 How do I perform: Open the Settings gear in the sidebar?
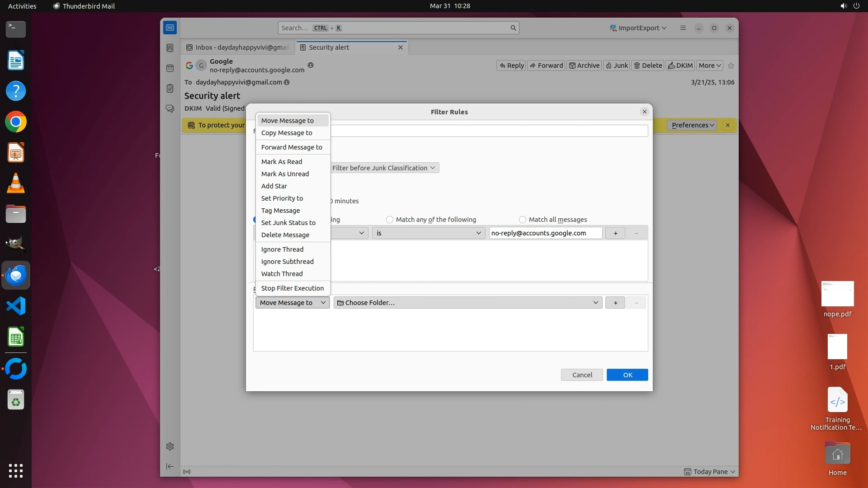click(x=170, y=446)
